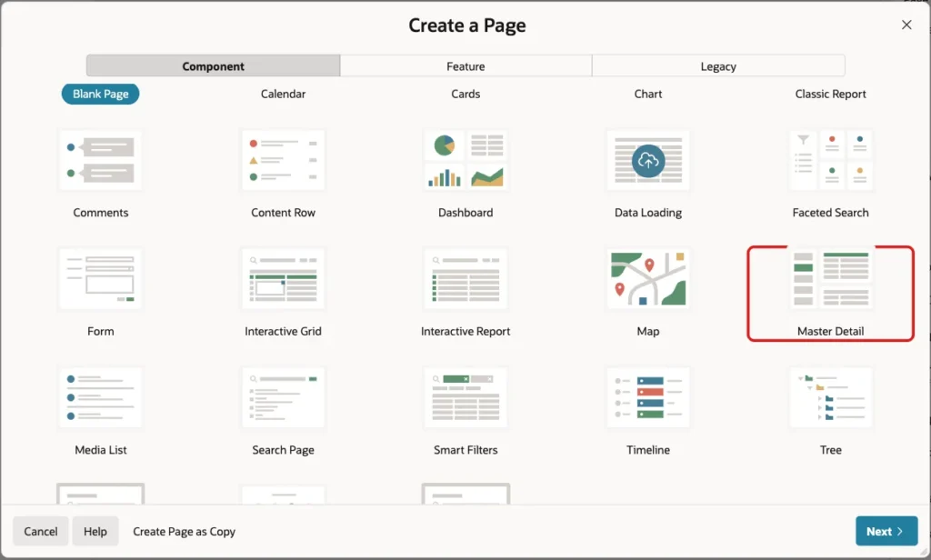The image size is (931, 560).
Task: Pick the Interactive Grid icon
Action: point(284,279)
